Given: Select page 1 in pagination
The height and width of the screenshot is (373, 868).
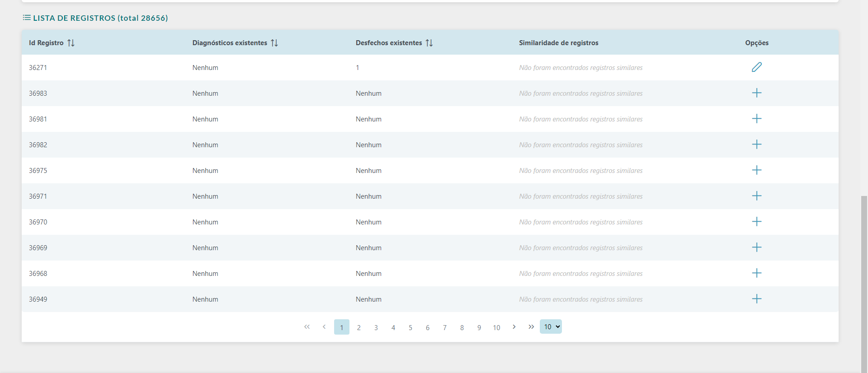Looking at the screenshot, I should [342, 327].
